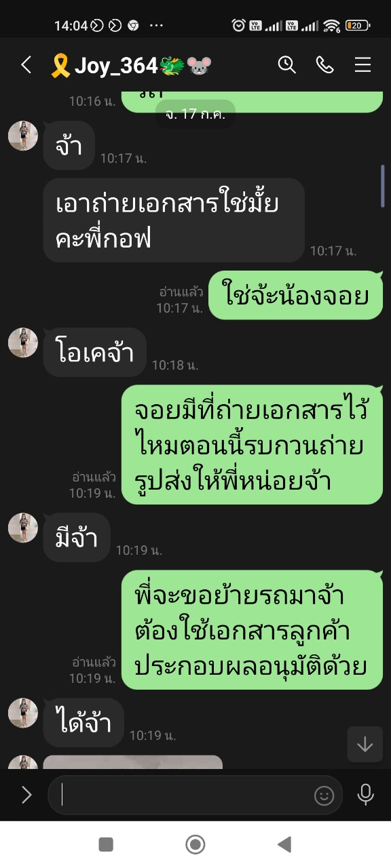Select the green message ใช่จ้ะน้องจอย
Viewport: 391px width, 868px height.
pos(295,295)
